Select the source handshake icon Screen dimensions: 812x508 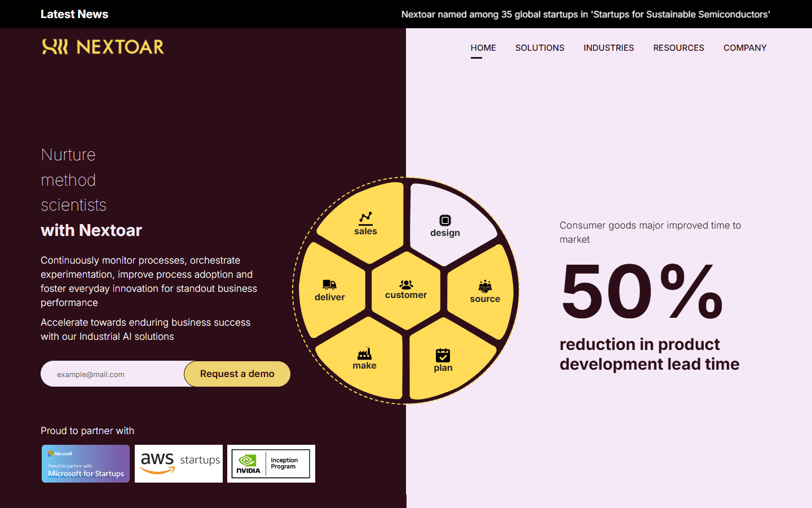click(x=485, y=286)
